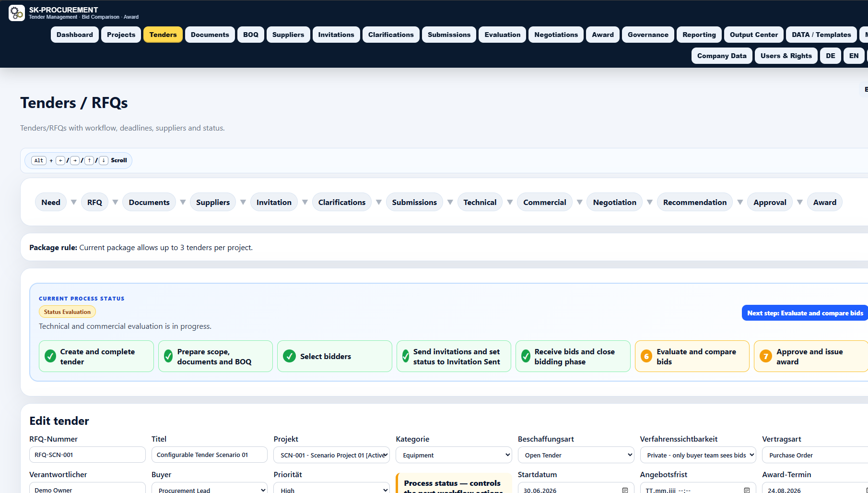Open calendar picker icon for Startdatum
Screen dimensions: 868x493
[x=625, y=490]
